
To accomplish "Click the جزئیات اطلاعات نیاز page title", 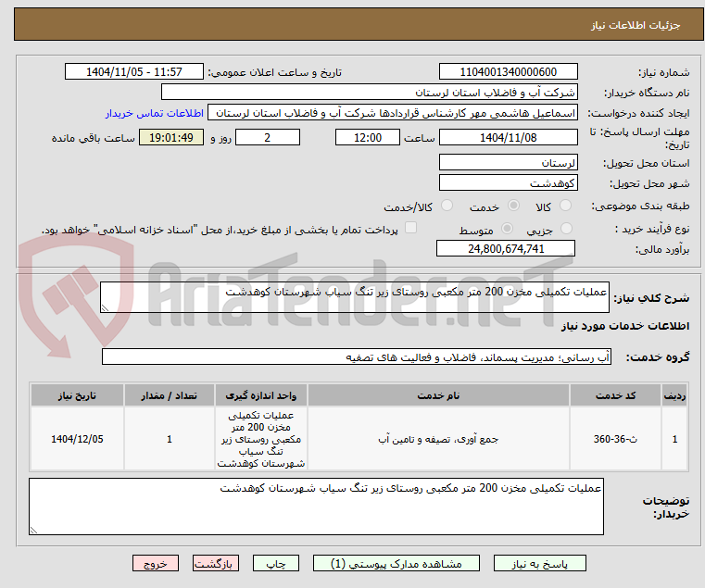I will coord(636,25).
